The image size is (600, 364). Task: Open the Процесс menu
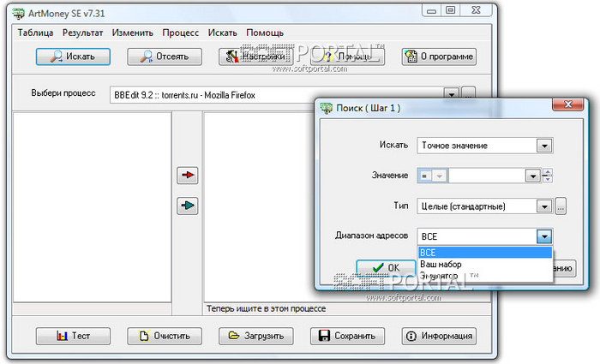point(180,33)
